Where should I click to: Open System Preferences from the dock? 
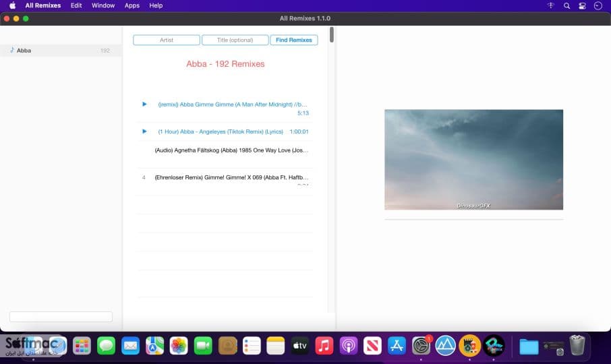click(421, 345)
